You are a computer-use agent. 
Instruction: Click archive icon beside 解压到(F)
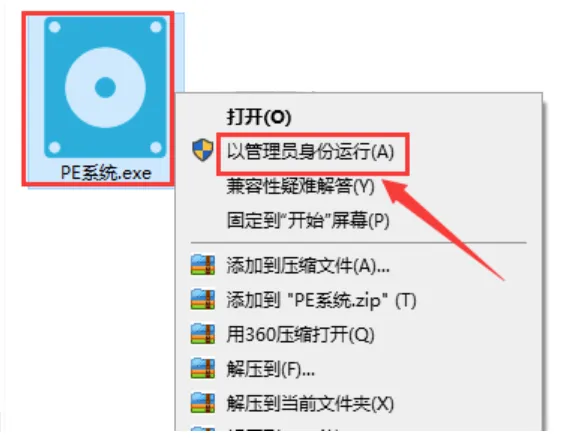click(202, 368)
